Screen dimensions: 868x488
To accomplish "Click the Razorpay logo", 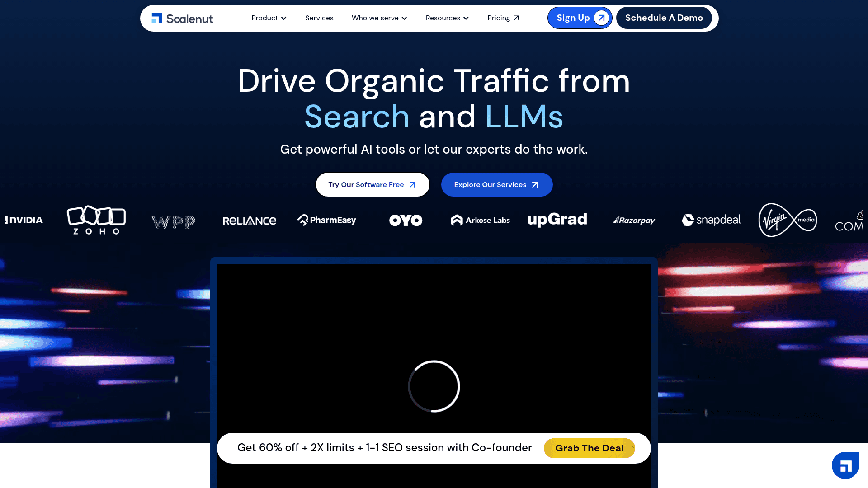I will [634, 220].
